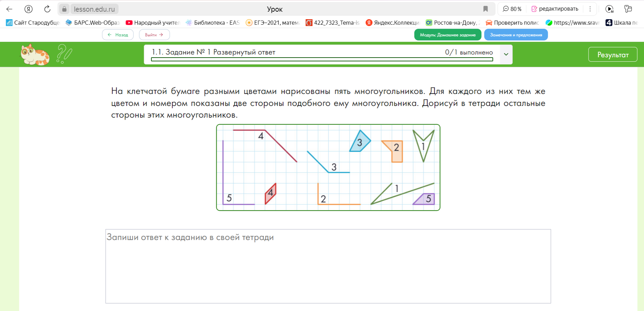The image size is (644, 311).
Task: Click the padlock site security icon
Action: point(64,9)
